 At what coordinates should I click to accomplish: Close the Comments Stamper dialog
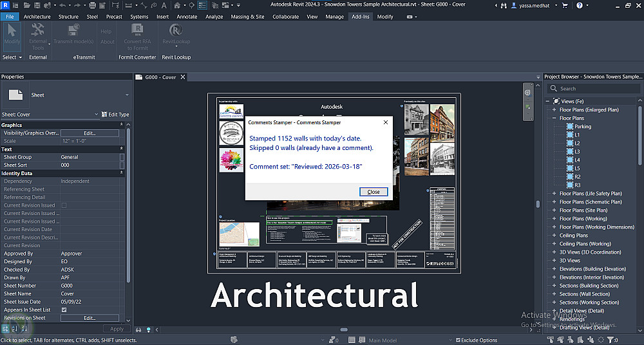374,192
